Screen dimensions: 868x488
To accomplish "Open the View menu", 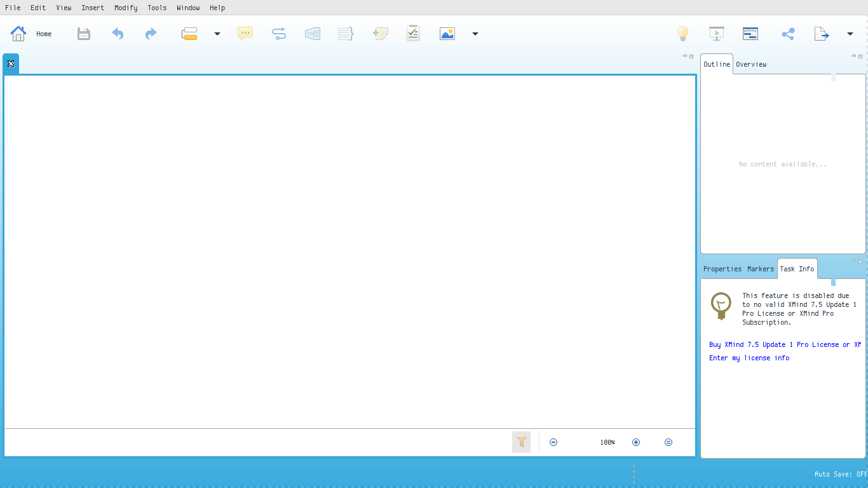I will tap(64, 8).
